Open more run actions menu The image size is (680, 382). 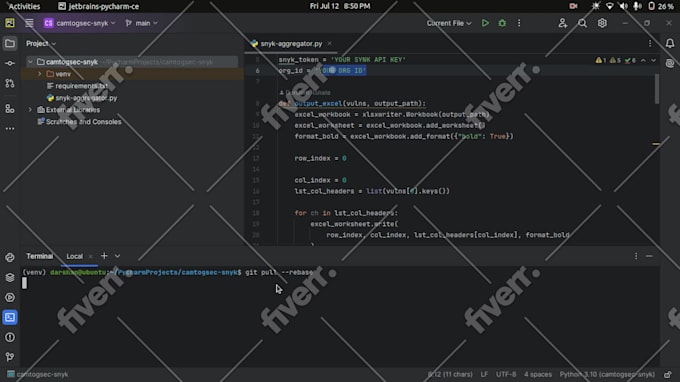[519, 23]
